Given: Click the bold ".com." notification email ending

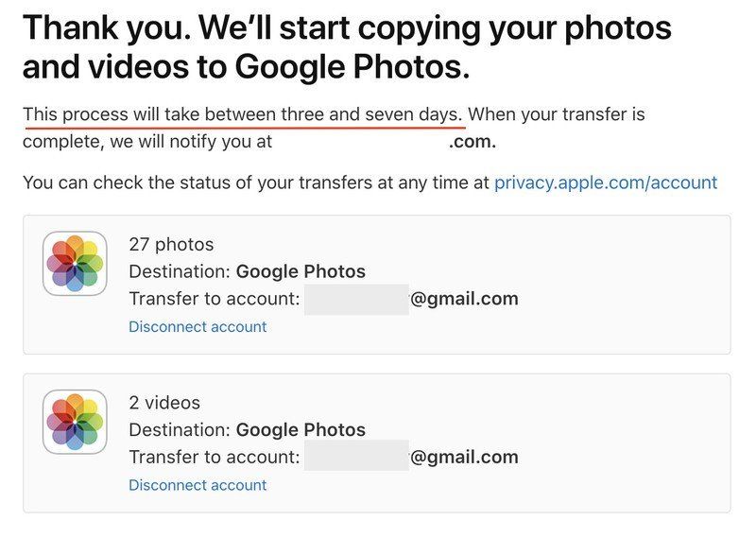Looking at the screenshot, I should 472,143.
